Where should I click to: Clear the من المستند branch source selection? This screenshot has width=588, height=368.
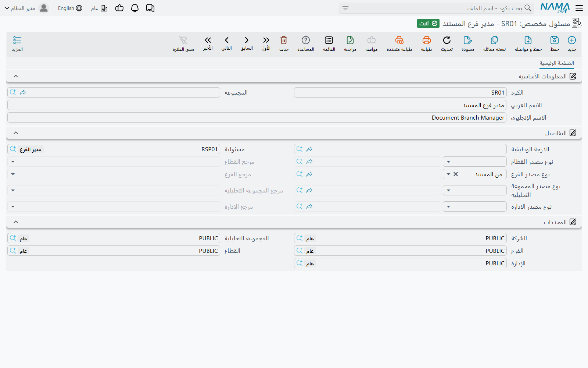(456, 174)
